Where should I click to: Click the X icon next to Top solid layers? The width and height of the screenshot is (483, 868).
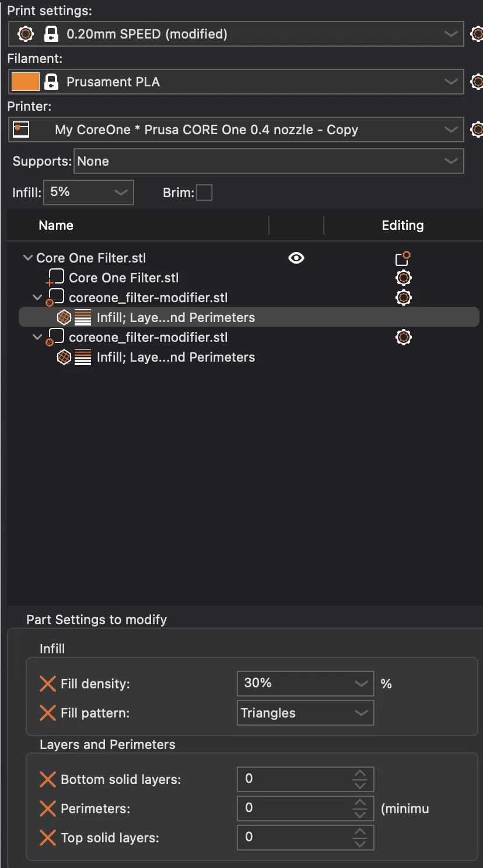tap(48, 838)
